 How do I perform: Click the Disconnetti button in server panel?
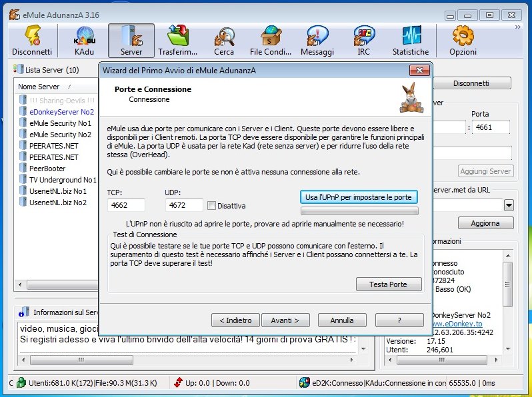[471, 83]
